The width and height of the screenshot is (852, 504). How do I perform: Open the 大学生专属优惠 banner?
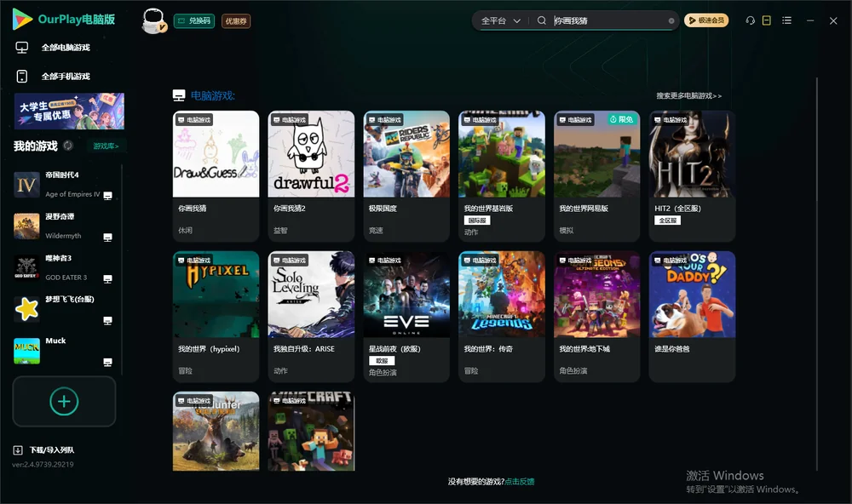[70, 111]
